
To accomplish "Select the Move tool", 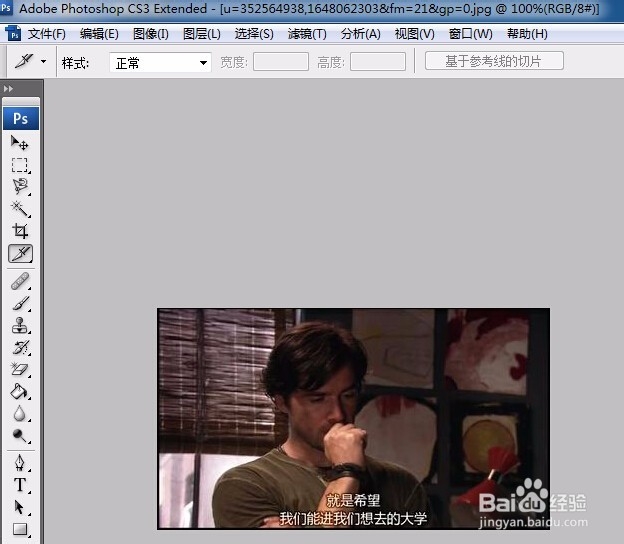I will tap(20, 143).
